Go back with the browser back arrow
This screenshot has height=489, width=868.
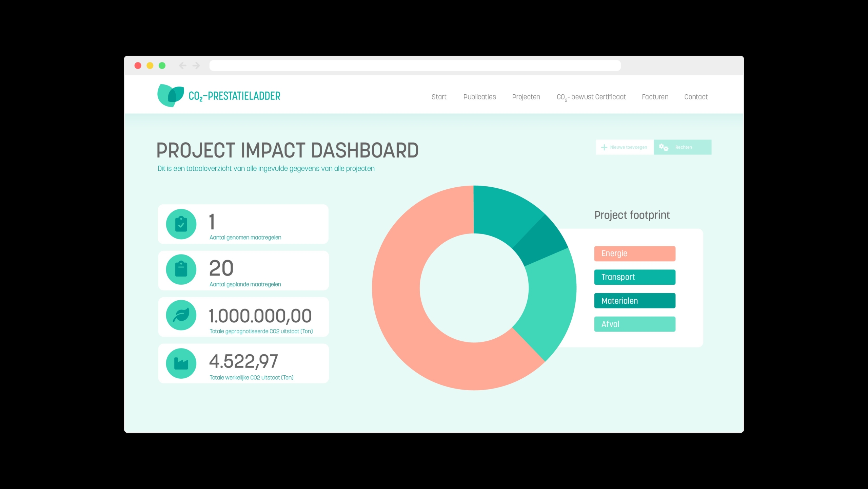183,65
